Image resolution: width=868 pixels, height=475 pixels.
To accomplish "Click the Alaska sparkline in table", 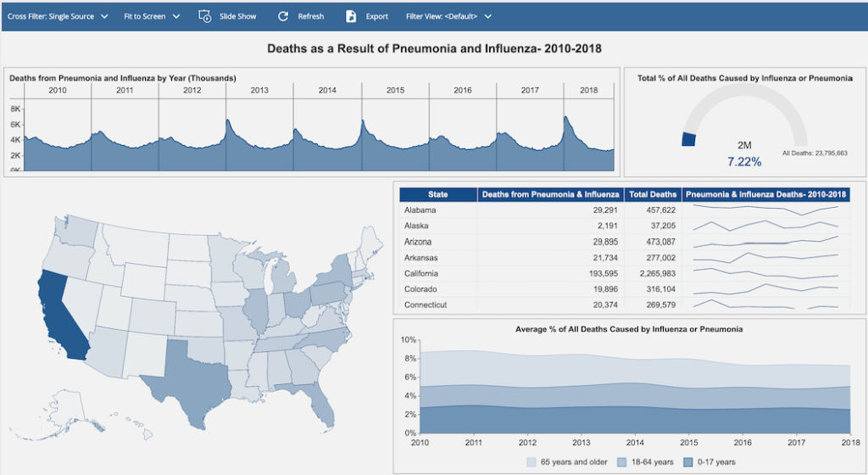I will pos(765,226).
